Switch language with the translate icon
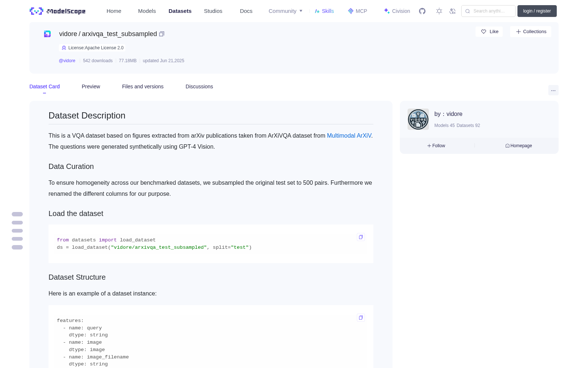The image size is (588, 368). click(452, 11)
